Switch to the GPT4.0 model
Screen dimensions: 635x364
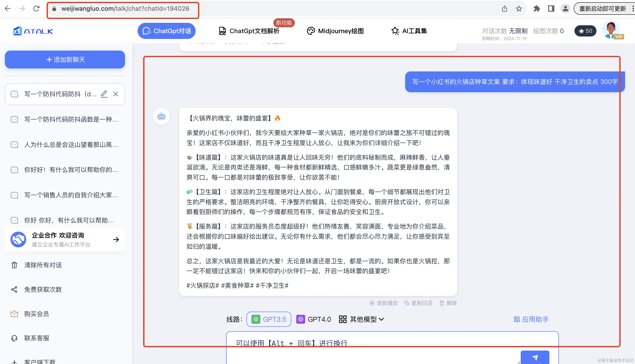point(313,319)
